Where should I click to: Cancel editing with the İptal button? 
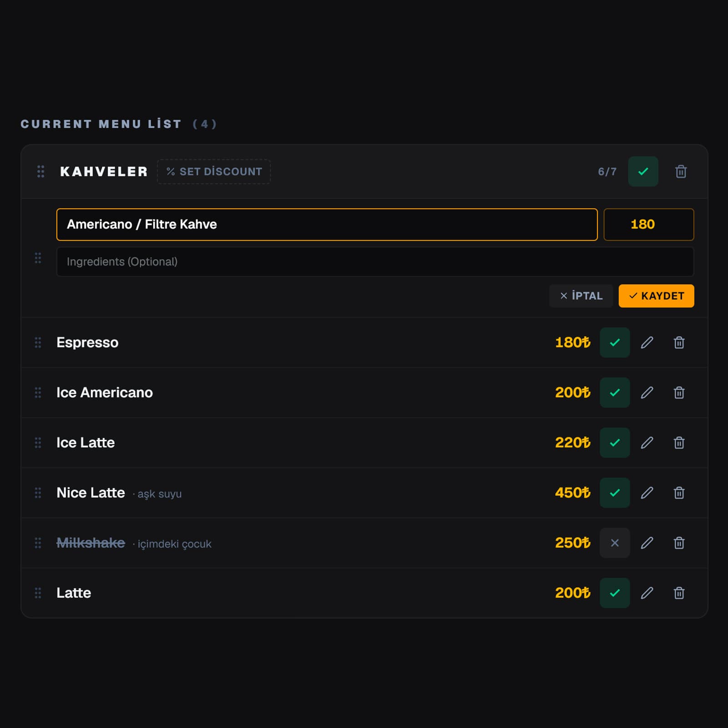581,296
